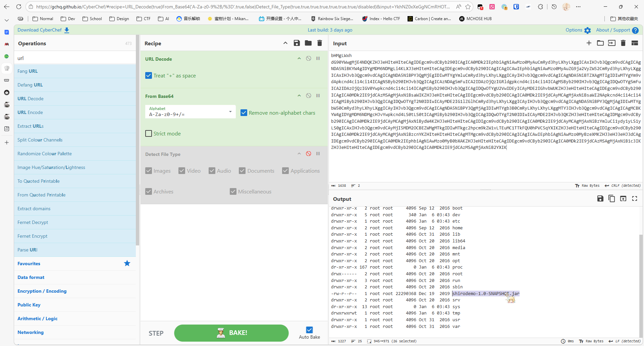Open the Base64 Alphabet dropdown
This screenshot has height=346, width=644.
[190, 112]
